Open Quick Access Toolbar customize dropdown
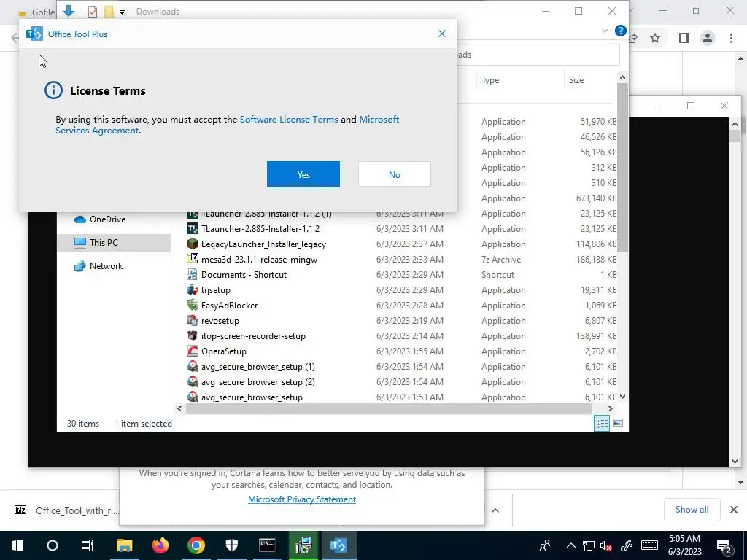The image size is (747, 560). tap(122, 12)
